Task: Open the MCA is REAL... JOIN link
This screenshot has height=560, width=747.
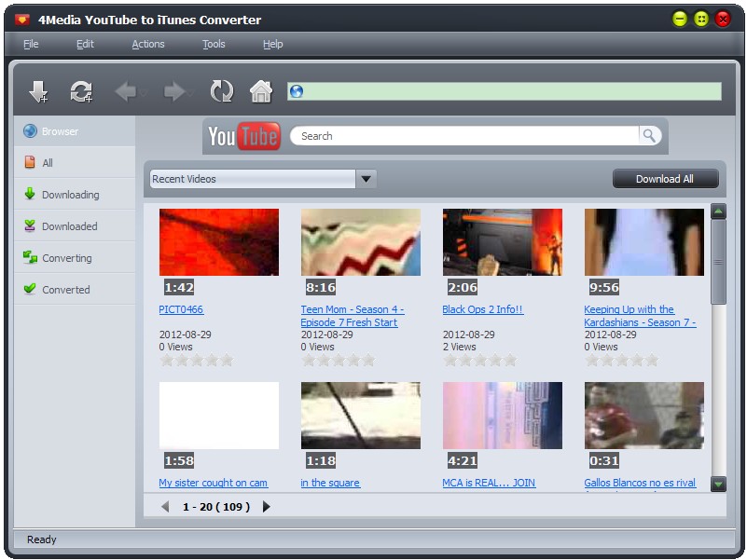Action: (489, 483)
